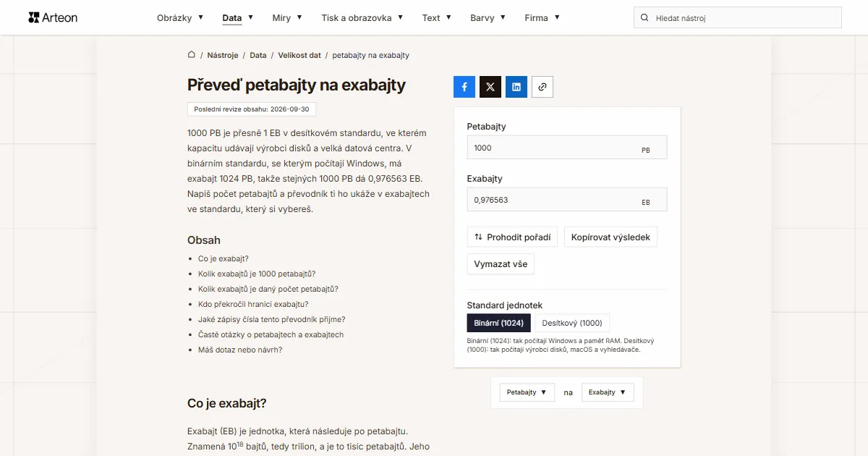Click the 'Standard jednotek' label
The image size is (868, 456).
505,305
